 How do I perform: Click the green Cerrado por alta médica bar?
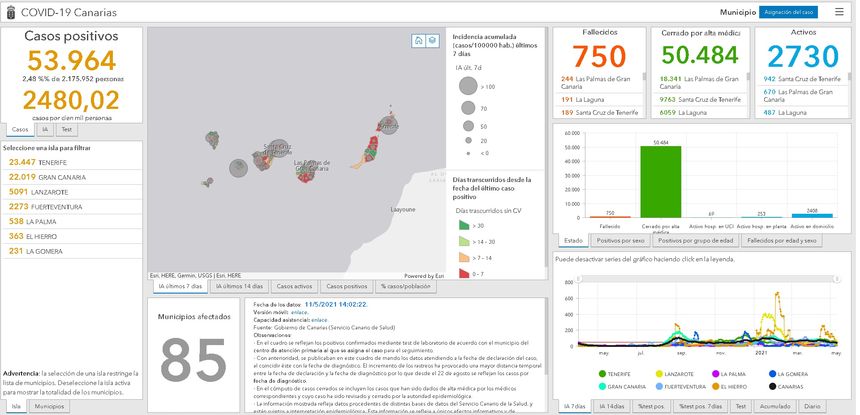(661, 181)
